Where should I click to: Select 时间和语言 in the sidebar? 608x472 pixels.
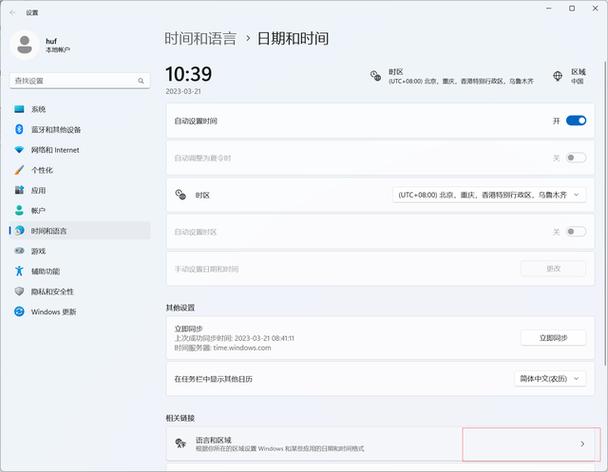(x=79, y=231)
